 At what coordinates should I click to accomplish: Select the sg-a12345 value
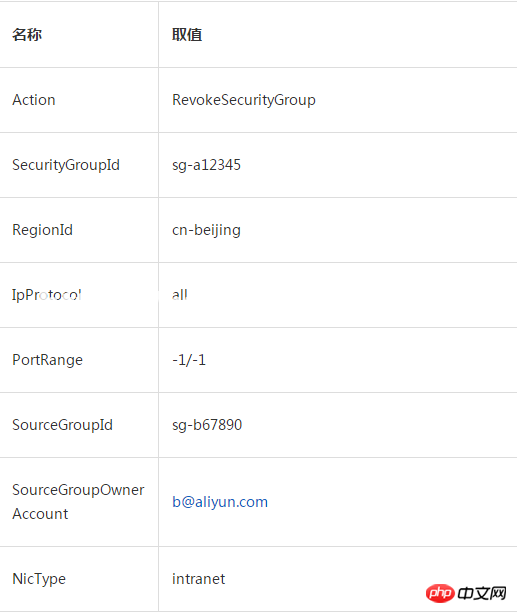click(206, 165)
